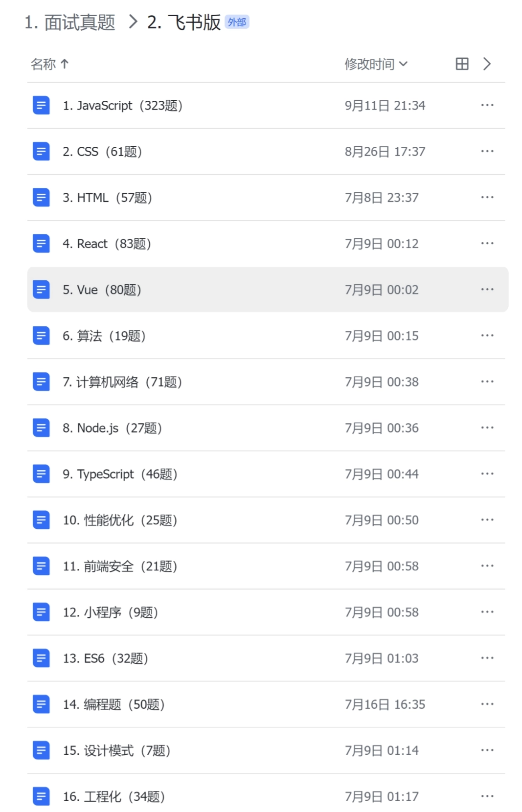Click the document icon for HTML (57题)
522x812 pixels.
click(41, 198)
